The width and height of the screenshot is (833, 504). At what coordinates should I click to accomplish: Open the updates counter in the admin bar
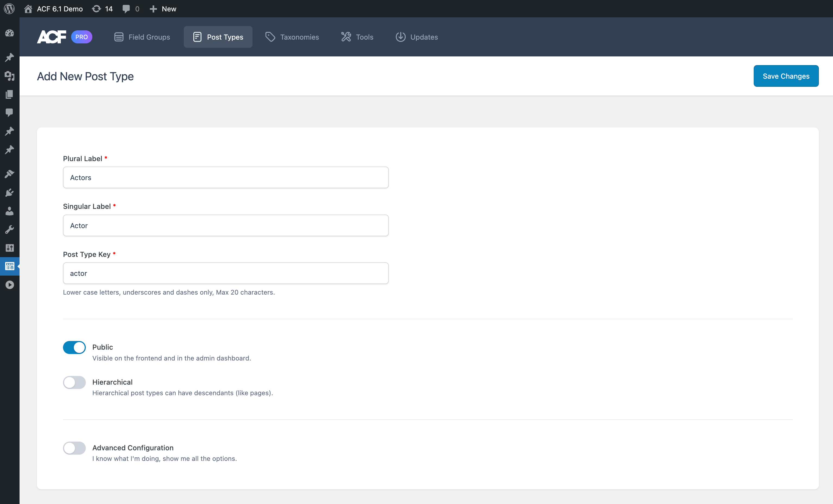[x=102, y=9]
